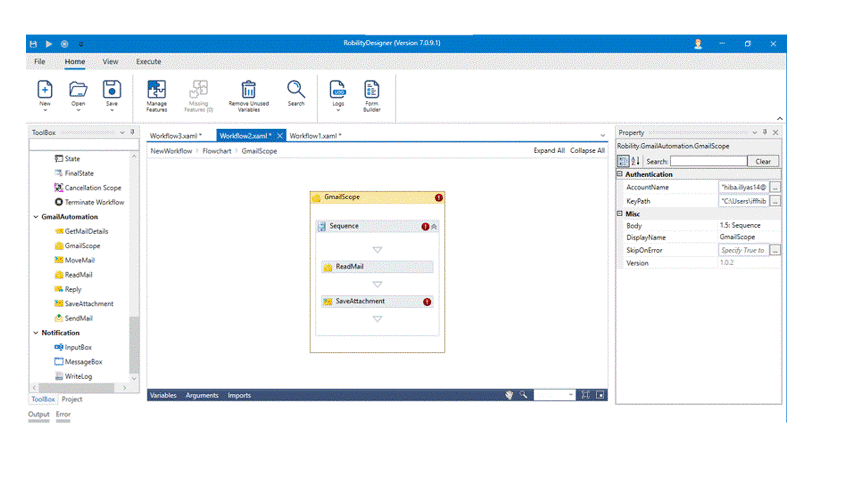The image size is (853, 480).
Task: Click the Property panel search field
Action: tap(708, 161)
